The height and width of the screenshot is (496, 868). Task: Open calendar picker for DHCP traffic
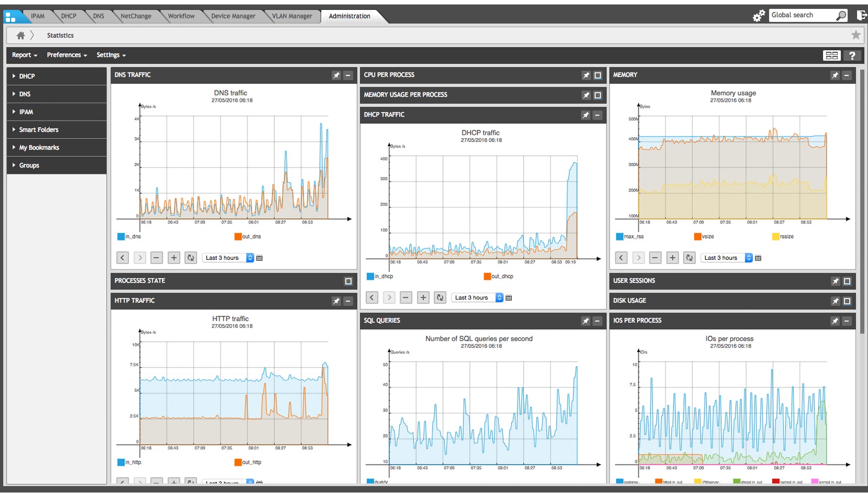509,298
